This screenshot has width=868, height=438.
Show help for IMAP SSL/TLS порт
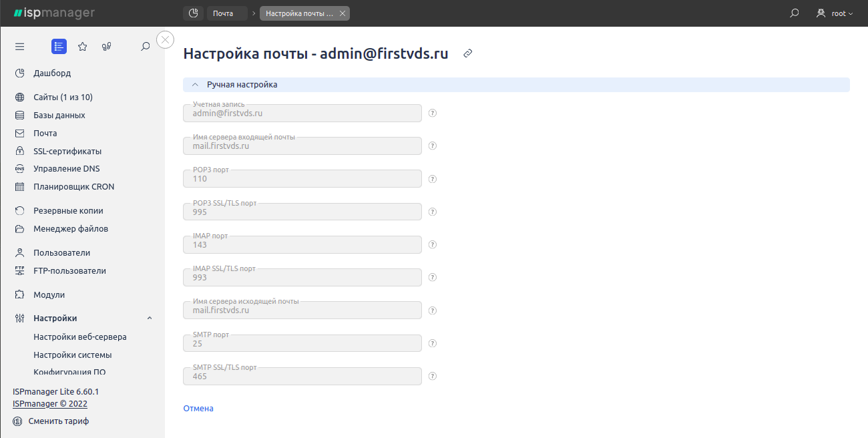point(433,278)
